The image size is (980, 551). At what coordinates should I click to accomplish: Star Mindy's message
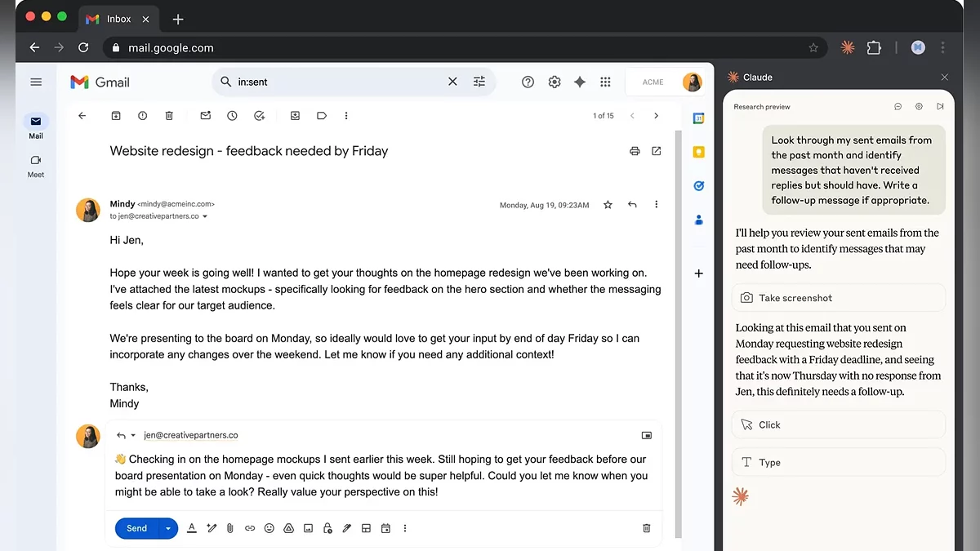coord(608,205)
